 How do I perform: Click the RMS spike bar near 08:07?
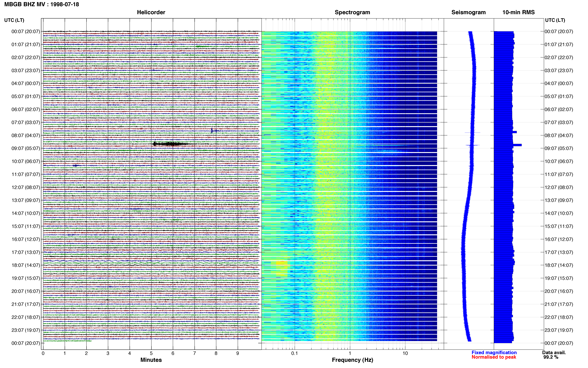tap(505, 132)
